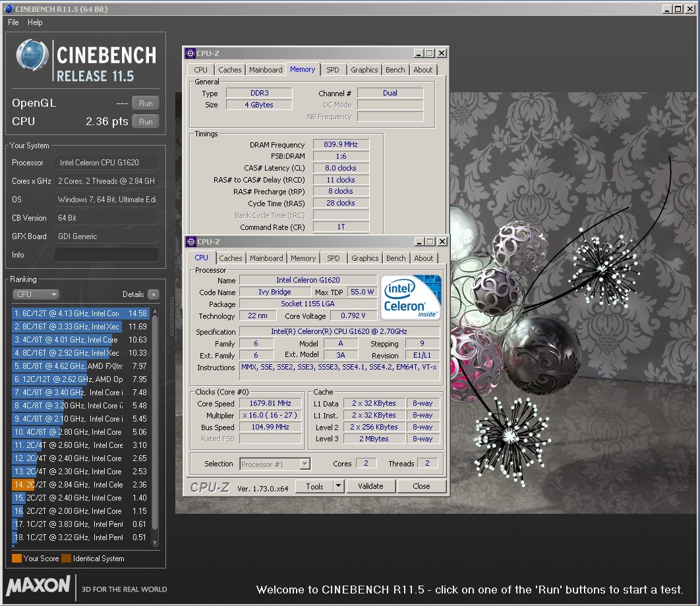This screenshot has width=700, height=606.
Task: Click the Code Name value Ivy Bridge
Action: [275, 292]
